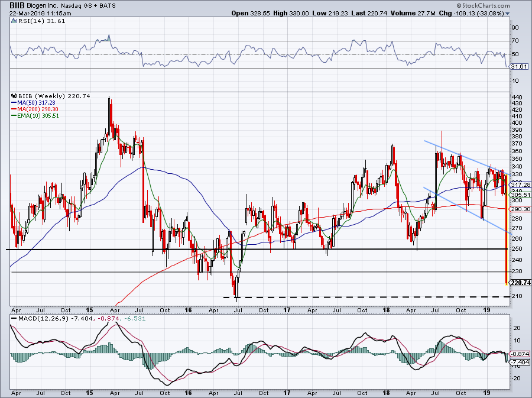The image size is (532, 398).
Task: Click the candlestick icon beside RSI(14) label
Action: (14, 21)
